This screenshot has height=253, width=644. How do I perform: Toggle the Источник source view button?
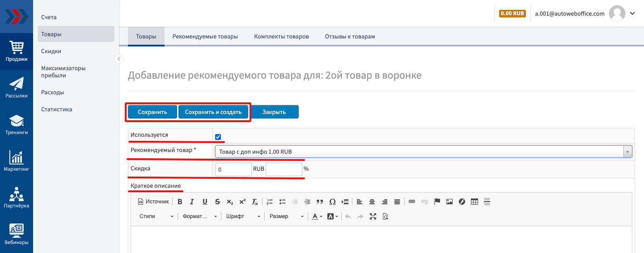(153, 202)
